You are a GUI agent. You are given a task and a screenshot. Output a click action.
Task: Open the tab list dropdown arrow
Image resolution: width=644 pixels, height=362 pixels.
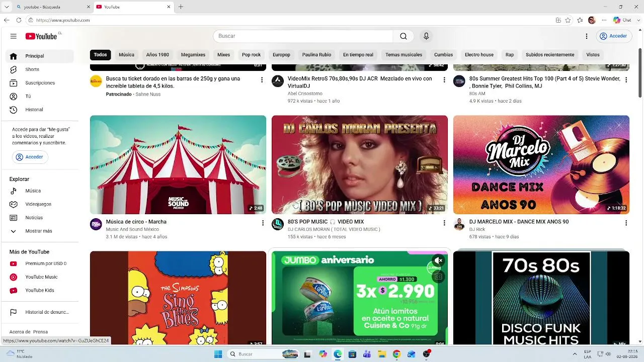click(x=7, y=7)
